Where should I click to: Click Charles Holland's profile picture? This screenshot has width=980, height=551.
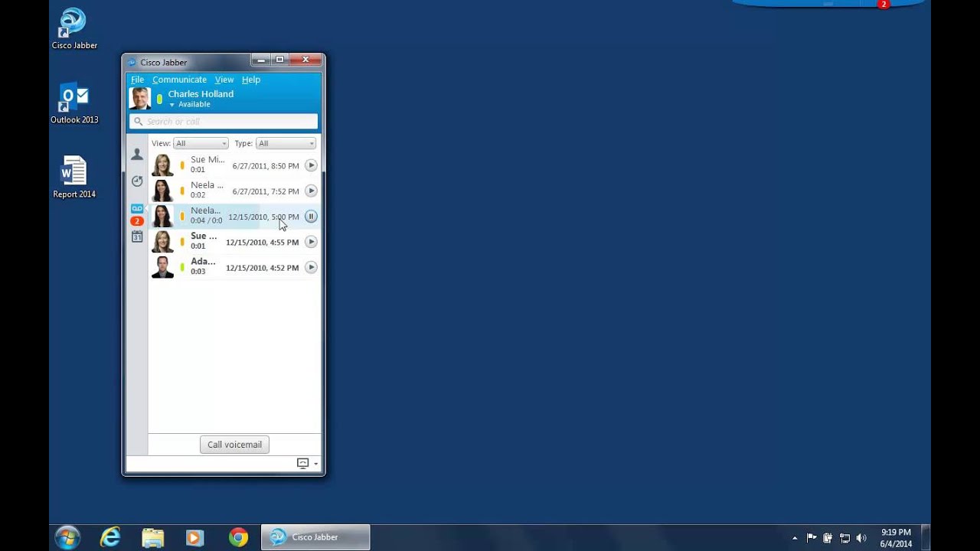[x=140, y=99]
